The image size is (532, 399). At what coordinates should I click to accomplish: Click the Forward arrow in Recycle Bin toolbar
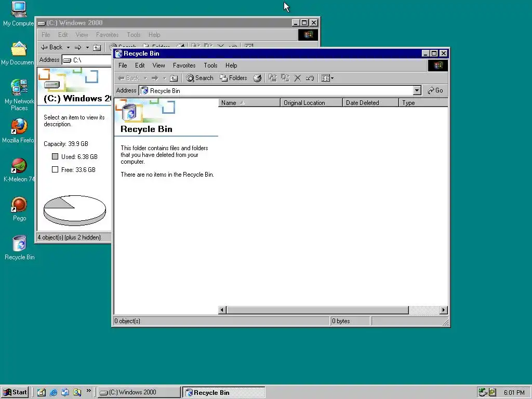[x=155, y=78]
